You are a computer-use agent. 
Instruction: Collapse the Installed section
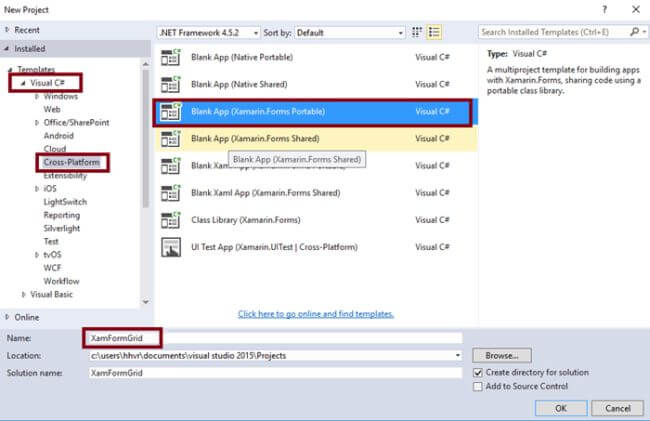click(x=7, y=48)
